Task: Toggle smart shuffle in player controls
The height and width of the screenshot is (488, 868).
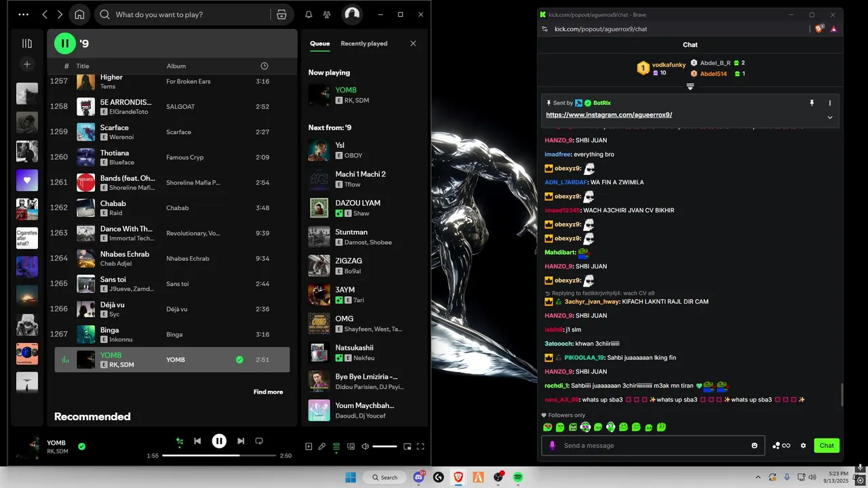Action: pos(180,441)
